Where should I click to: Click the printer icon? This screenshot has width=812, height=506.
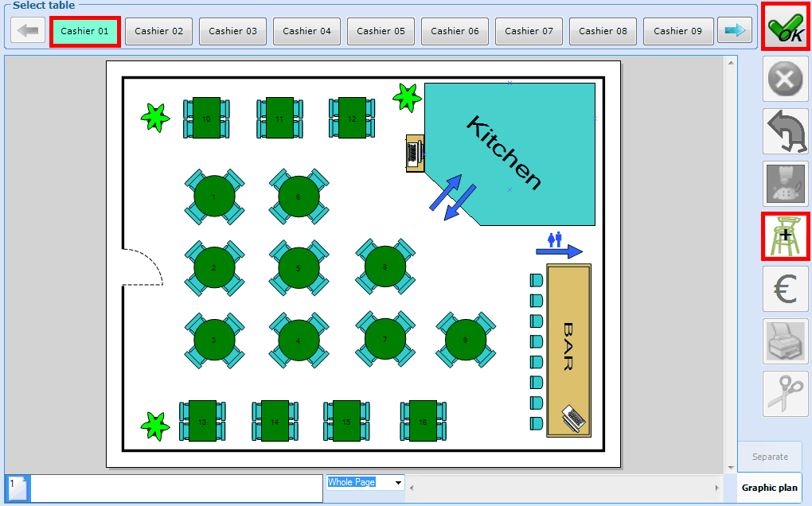point(785,341)
